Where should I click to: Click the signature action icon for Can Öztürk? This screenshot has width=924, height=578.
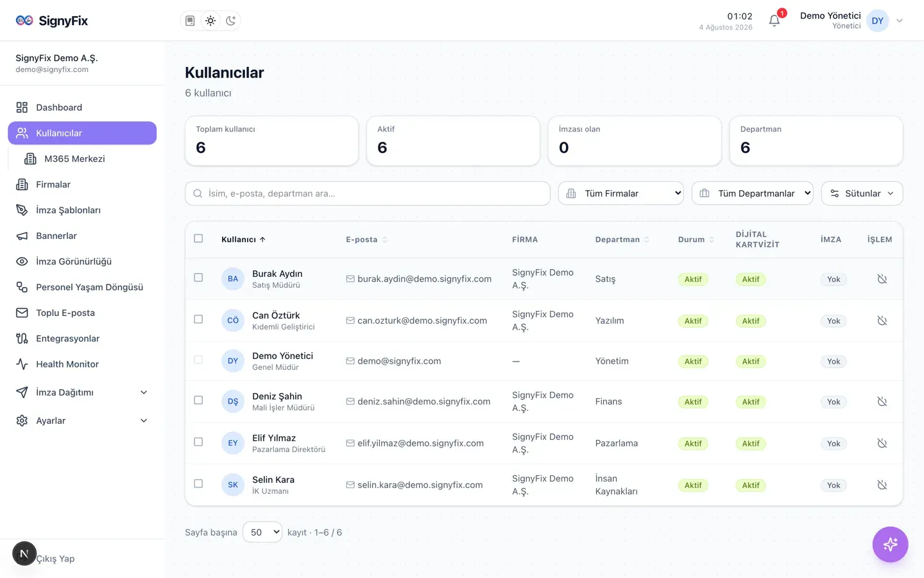click(x=882, y=320)
